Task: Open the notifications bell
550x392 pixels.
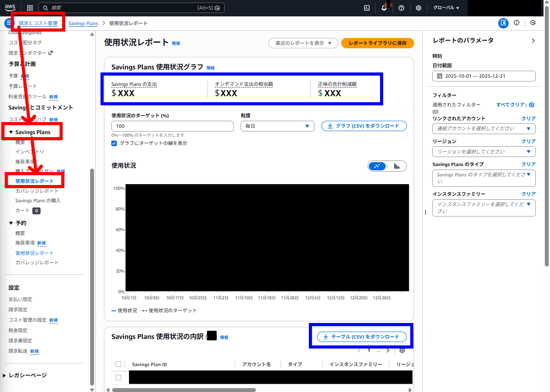Action: click(x=384, y=8)
